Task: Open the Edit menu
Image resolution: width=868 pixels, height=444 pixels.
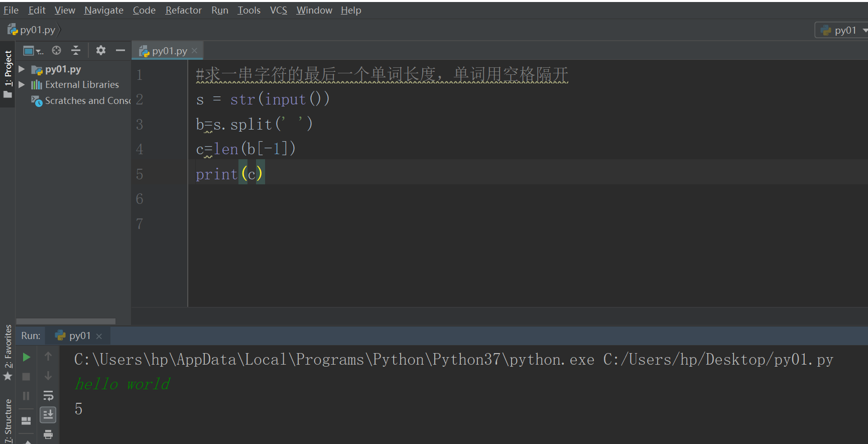Action: (37, 10)
